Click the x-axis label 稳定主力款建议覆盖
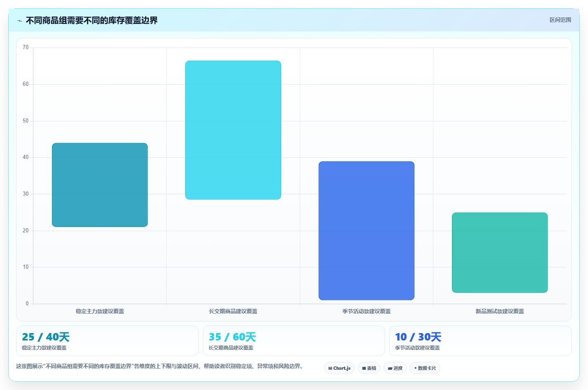Viewport: 588px width, 390px height. click(100, 311)
